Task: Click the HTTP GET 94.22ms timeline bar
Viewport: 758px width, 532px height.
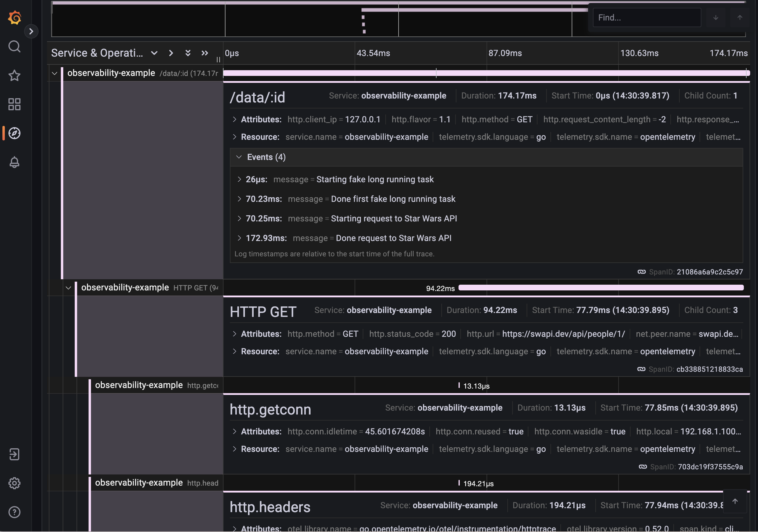Action: [x=601, y=288]
